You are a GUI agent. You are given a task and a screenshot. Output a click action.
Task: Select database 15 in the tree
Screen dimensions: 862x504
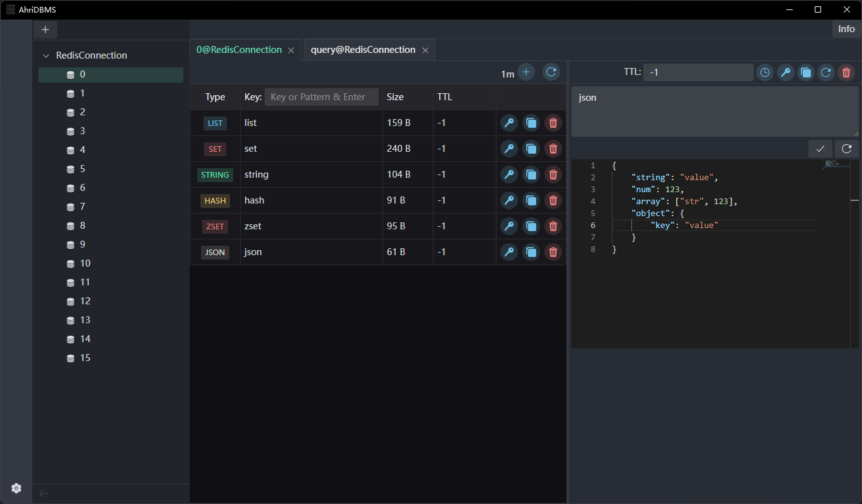pos(111,358)
